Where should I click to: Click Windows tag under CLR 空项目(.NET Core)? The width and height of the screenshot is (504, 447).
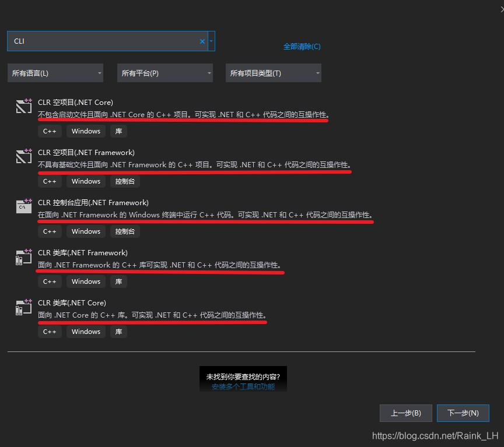[86, 131]
